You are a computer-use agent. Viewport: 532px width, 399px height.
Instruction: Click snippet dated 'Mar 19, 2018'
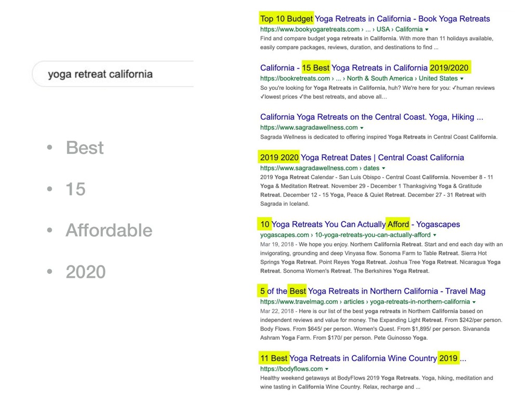381,258
